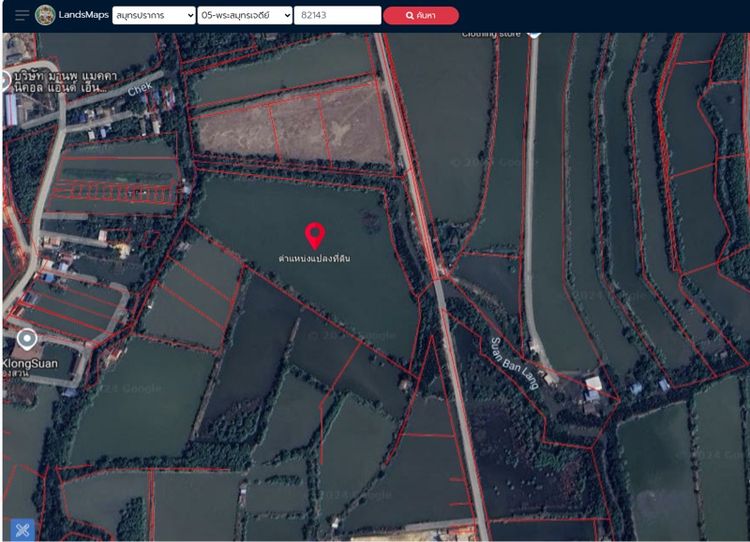750x542 pixels.
Task: Select the red land parcel pin marker
Action: pyautogui.click(x=315, y=235)
